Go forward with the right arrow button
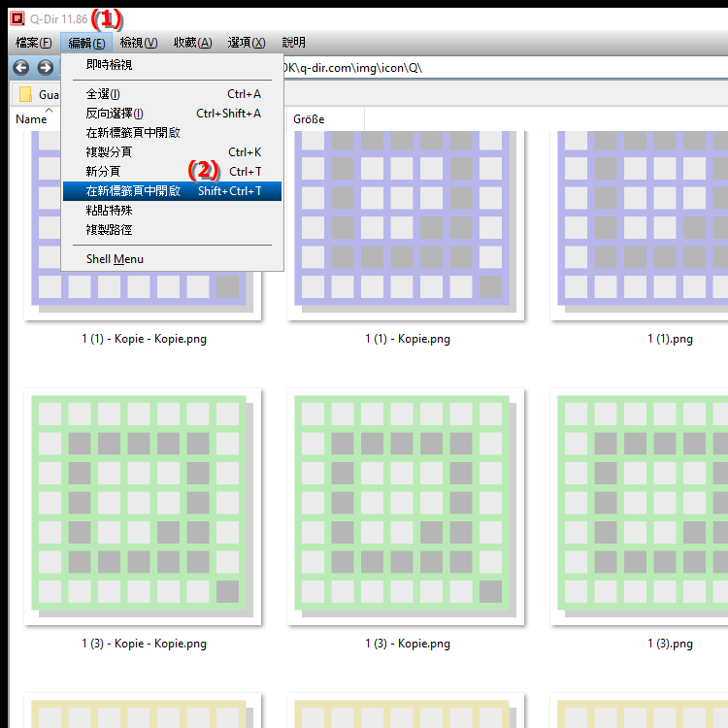The image size is (728, 728). point(45,68)
